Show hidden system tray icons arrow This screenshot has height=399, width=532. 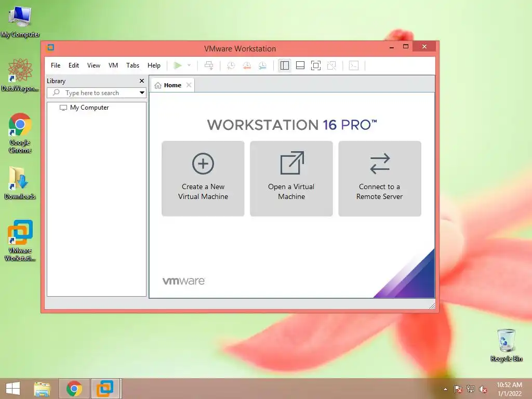coord(445,389)
